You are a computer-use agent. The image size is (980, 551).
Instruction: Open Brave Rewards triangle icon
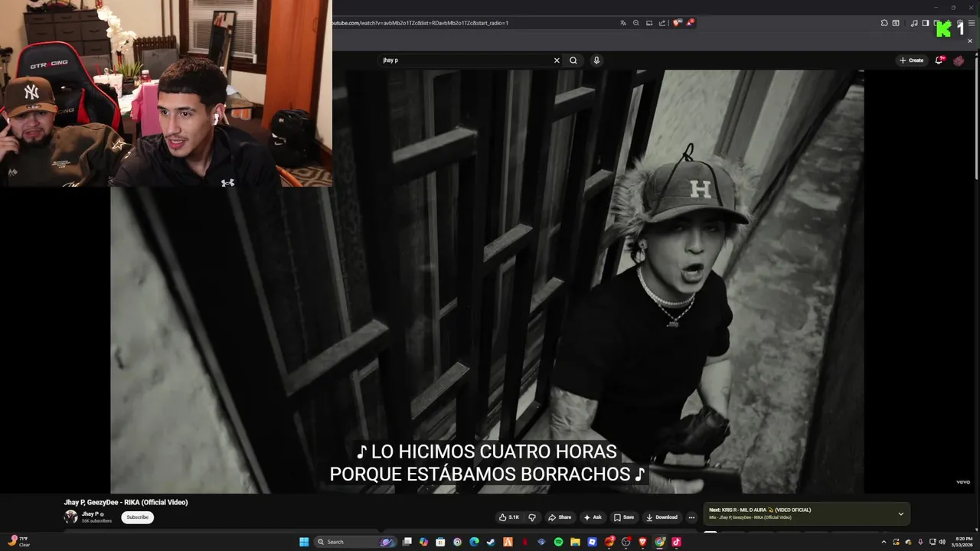click(x=690, y=23)
